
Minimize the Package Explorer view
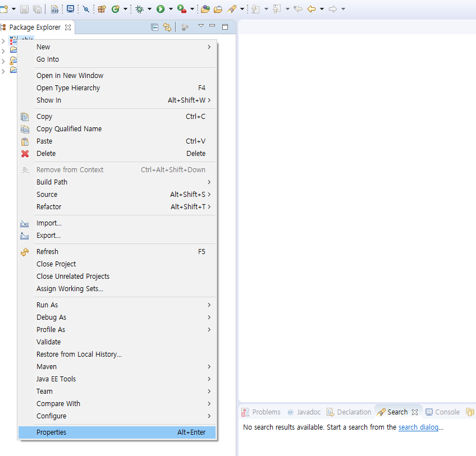(212, 26)
